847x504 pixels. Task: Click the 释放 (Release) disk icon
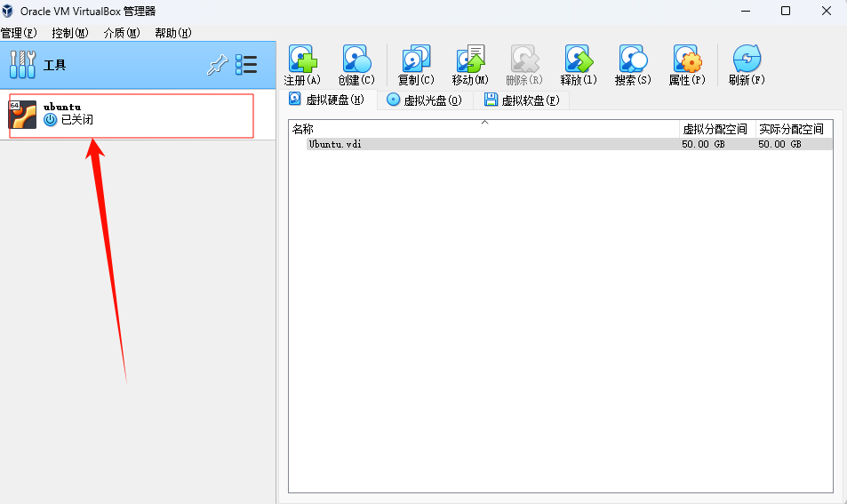579,60
